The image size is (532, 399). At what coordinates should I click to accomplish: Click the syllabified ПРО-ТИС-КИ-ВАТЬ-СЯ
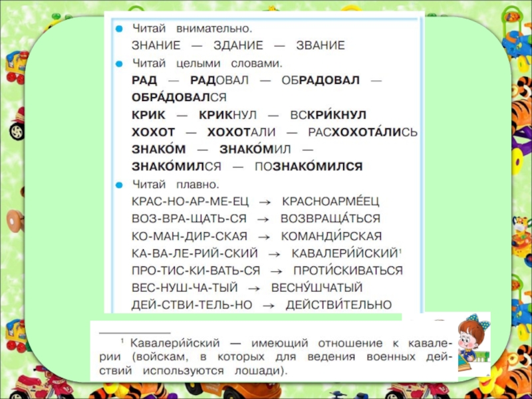196,271
